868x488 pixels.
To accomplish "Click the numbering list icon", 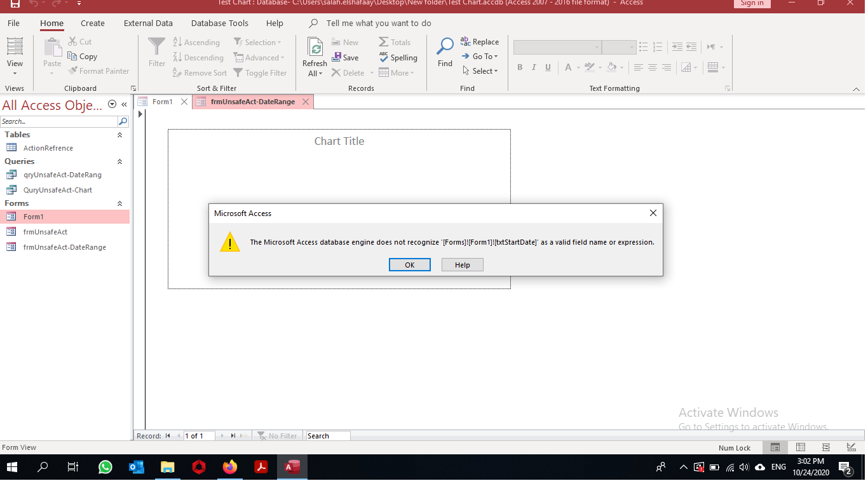I will [x=658, y=47].
